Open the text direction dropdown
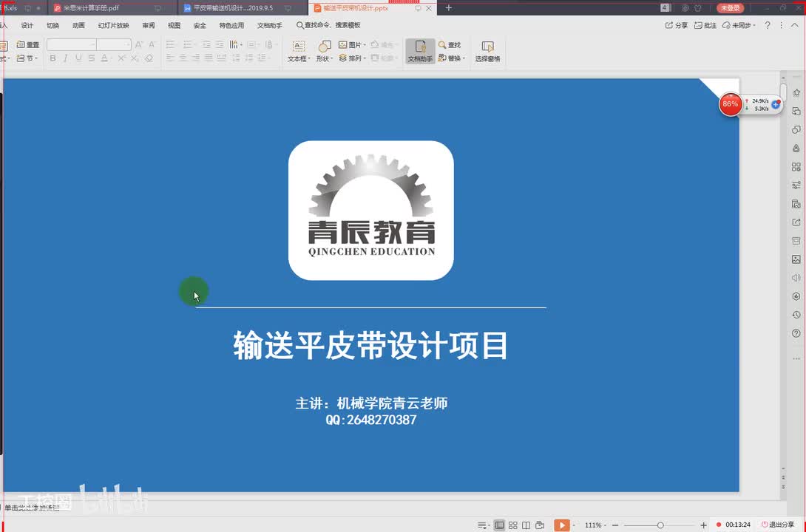806x532 pixels. [236, 44]
